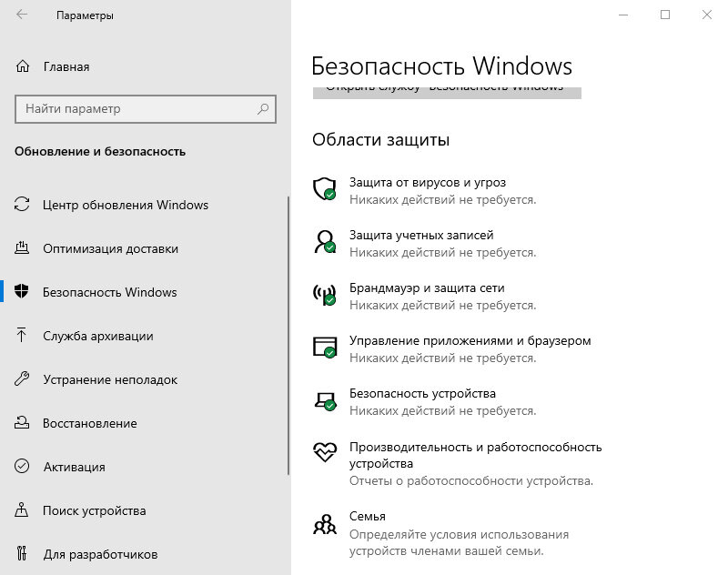728x575 pixels.
Task: Click the search magnifier icon
Action: (x=263, y=109)
